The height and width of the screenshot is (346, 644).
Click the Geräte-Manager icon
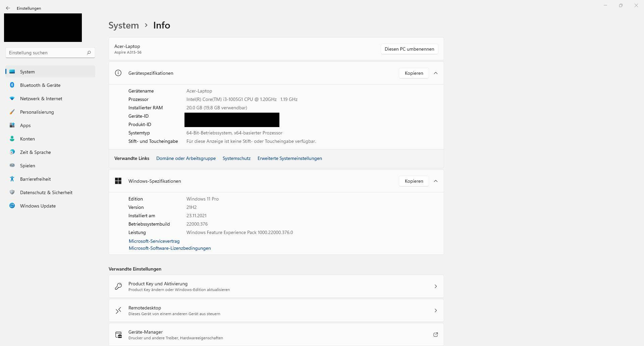tap(118, 335)
